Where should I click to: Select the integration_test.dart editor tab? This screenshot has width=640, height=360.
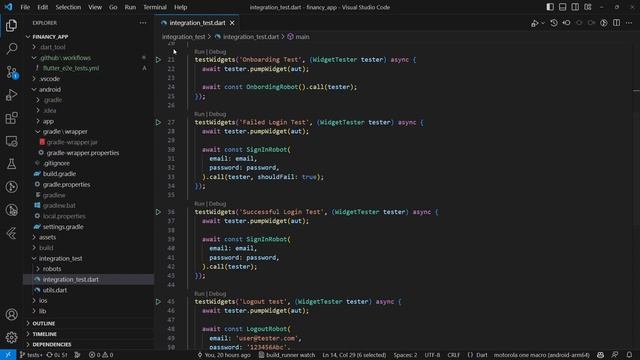[197, 23]
